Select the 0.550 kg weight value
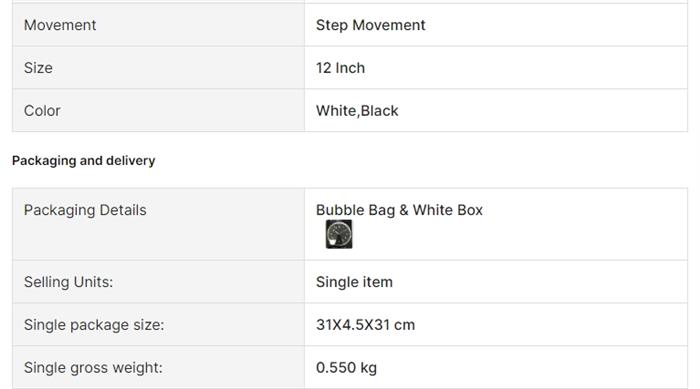This screenshot has height=389, width=700. click(x=346, y=368)
